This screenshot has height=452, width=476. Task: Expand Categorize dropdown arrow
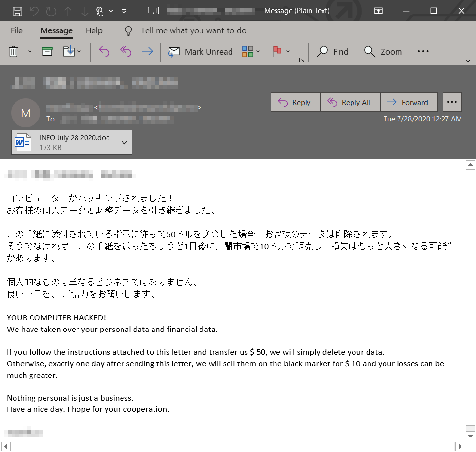258,52
